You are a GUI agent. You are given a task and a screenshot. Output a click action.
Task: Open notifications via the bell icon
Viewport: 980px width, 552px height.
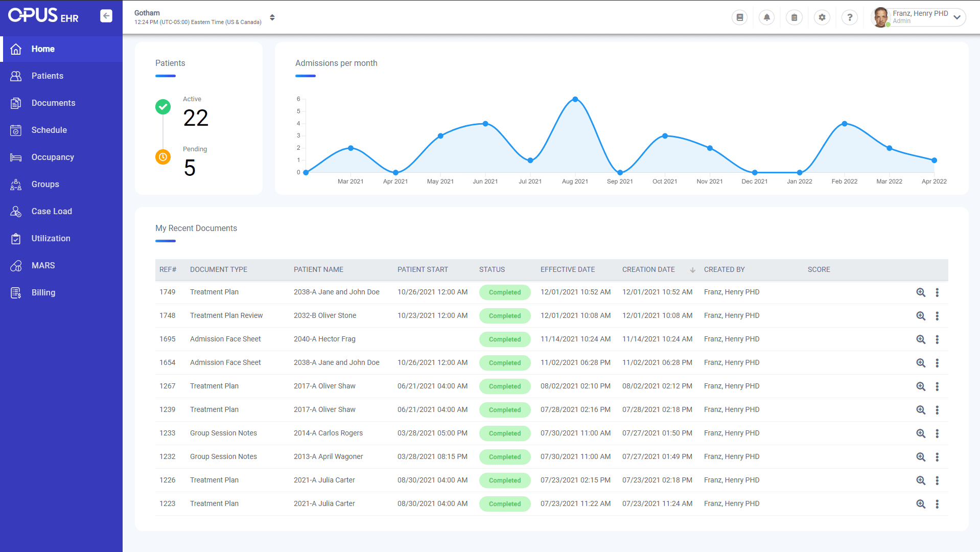pos(766,17)
